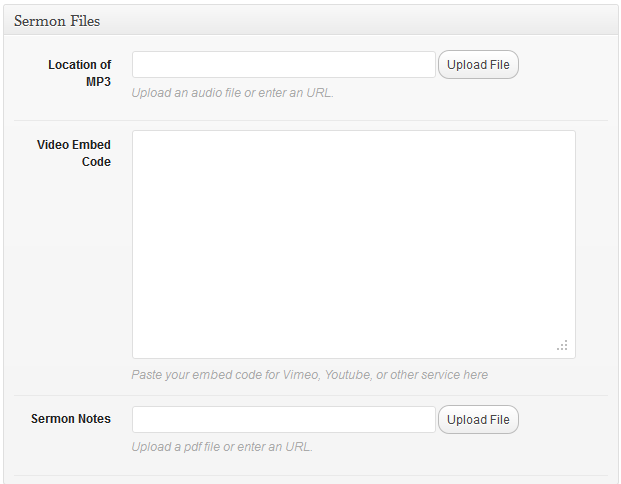Click Upload File button beside MP3 location
The height and width of the screenshot is (484, 621).
click(x=478, y=65)
